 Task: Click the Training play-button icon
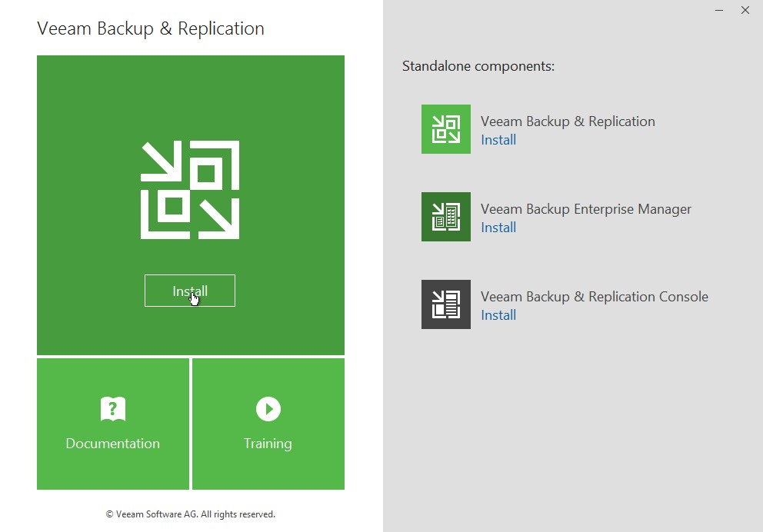[x=268, y=408]
